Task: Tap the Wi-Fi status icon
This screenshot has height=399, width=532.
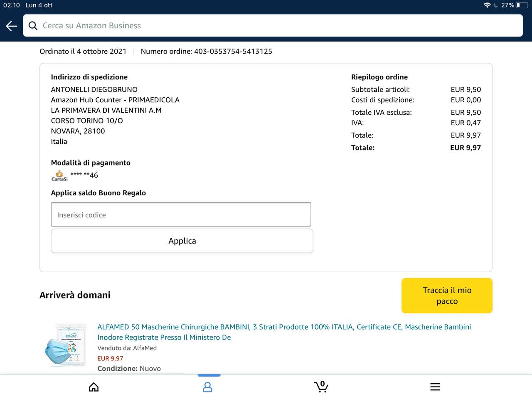Action: pos(487,5)
